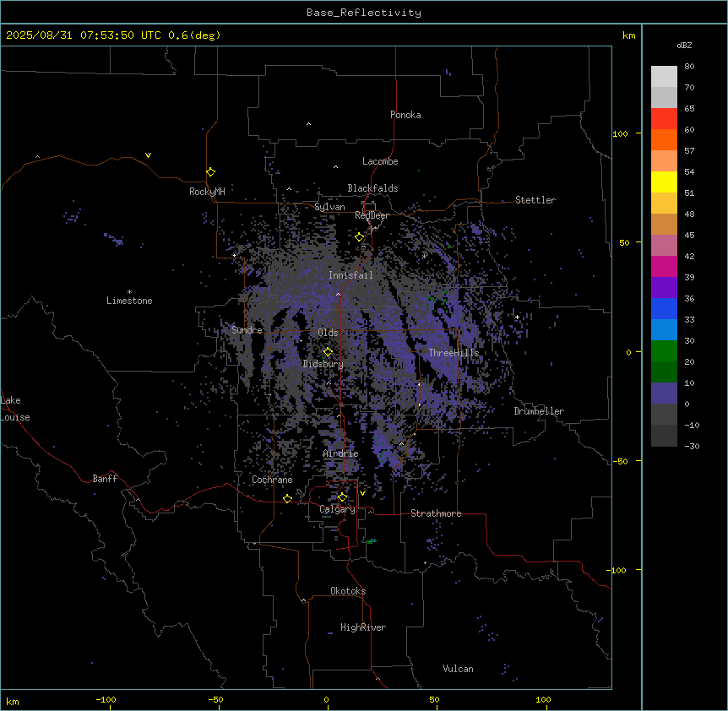Click the Ponoka city label

(405, 115)
